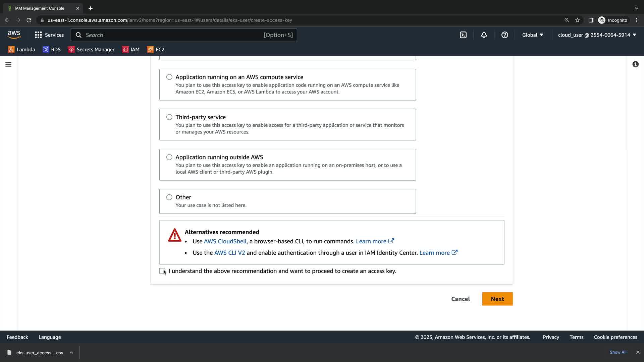Open the Secrets Manager favorites shortcut

(91, 49)
